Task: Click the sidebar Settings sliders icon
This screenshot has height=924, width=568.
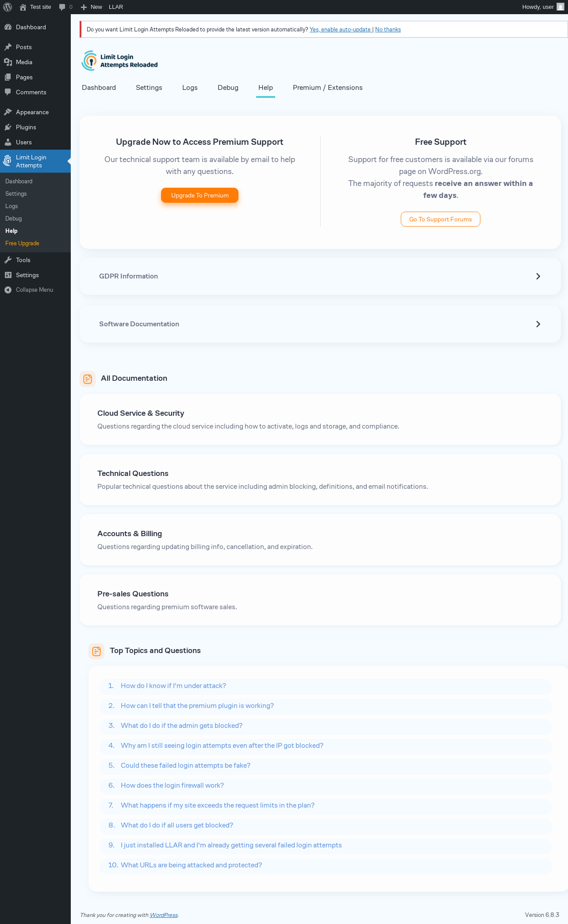Action: click(8, 275)
